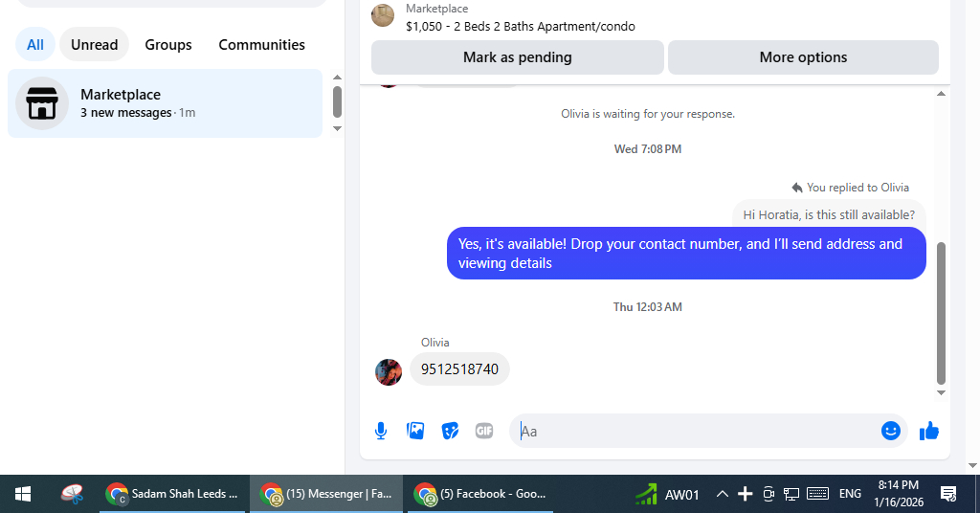Open the emoji smiley picker
The image size is (980, 513).
click(891, 431)
